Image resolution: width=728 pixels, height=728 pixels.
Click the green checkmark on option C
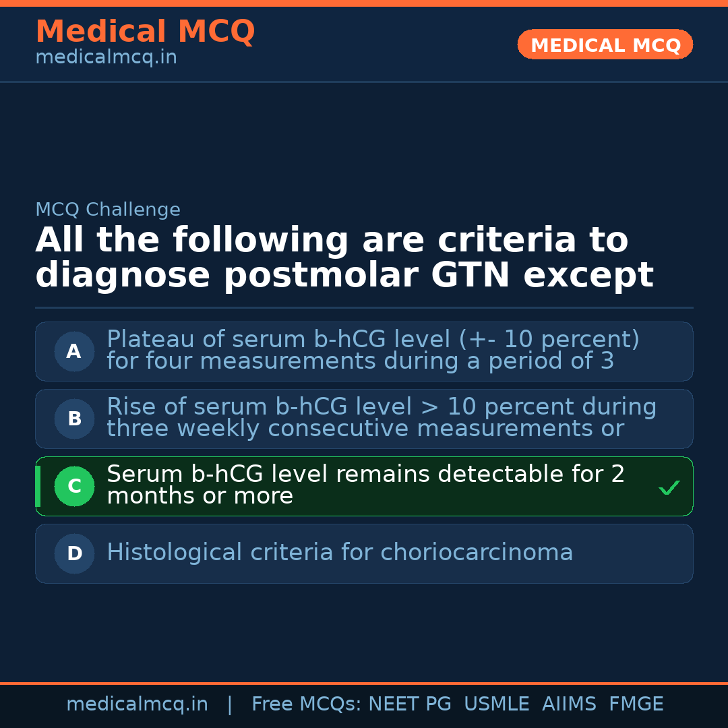(x=669, y=487)
